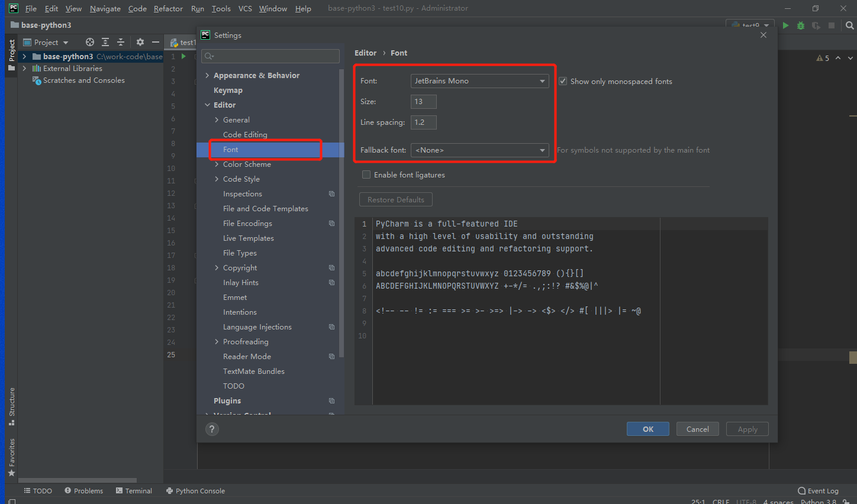Click per-project icon beside File Encodings

[332, 224]
